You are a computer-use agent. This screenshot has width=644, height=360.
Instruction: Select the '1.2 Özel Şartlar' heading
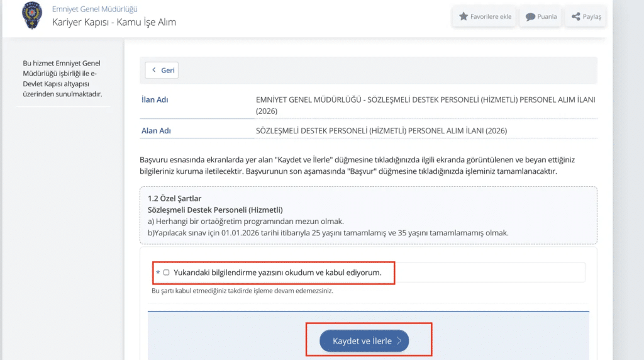175,198
